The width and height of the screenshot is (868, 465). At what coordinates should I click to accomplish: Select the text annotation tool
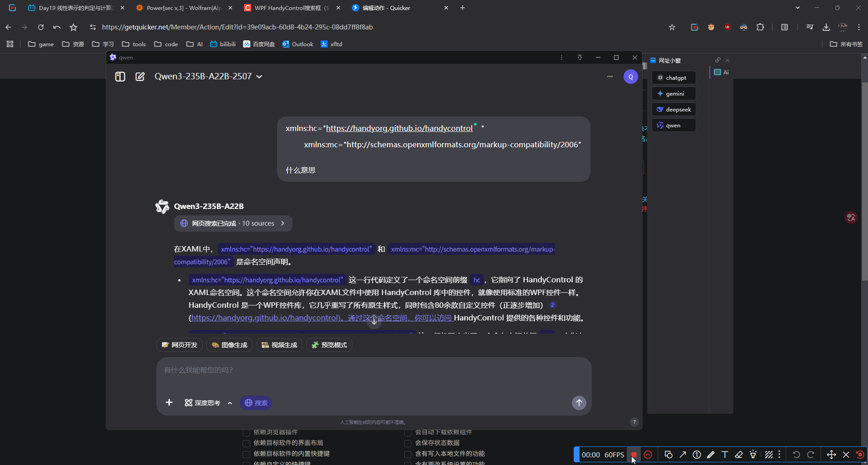725,455
